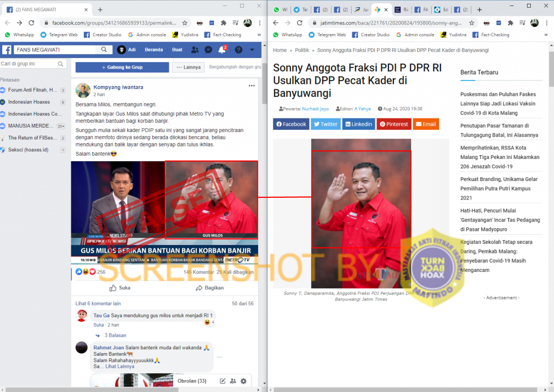The height and width of the screenshot is (392, 554).
Task: Click into the Facebook search field 'FANS MEGAWATI'
Action: point(56,50)
